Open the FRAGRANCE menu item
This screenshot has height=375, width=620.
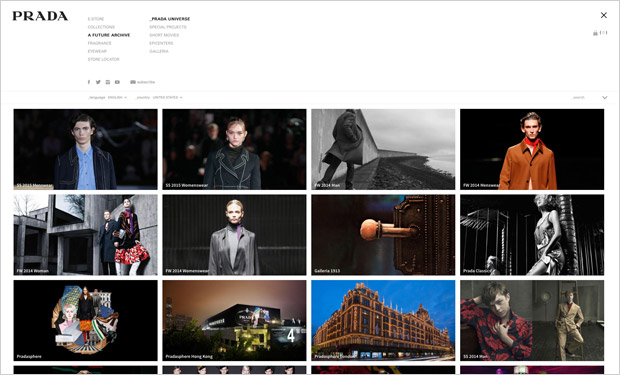[x=100, y=43]
